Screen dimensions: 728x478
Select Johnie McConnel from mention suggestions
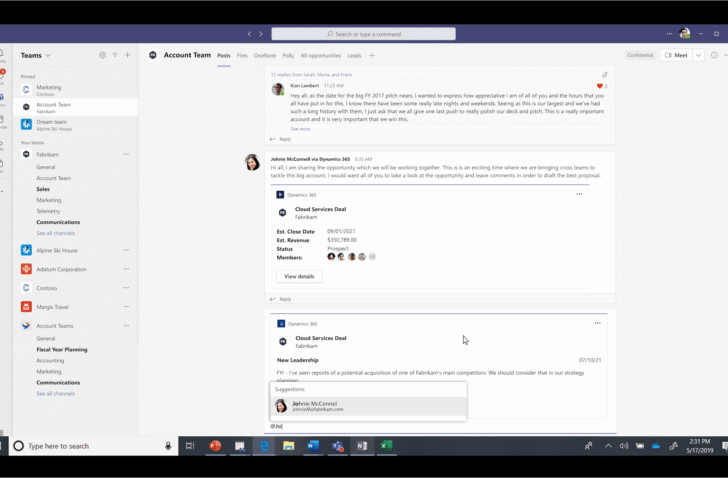click(x=368, y=406)
